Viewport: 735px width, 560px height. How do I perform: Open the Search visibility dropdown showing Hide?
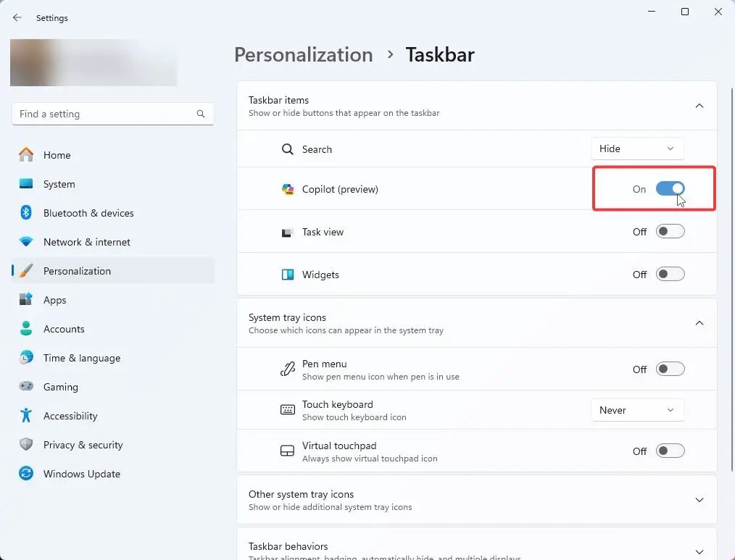pyautogui.click(x=637, y=149)
